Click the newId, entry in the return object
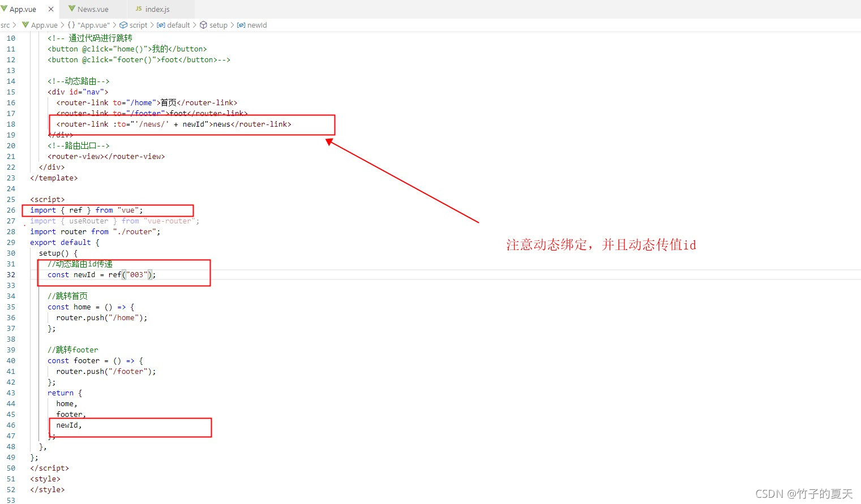861x504 pixels. [x=69, y=425]
